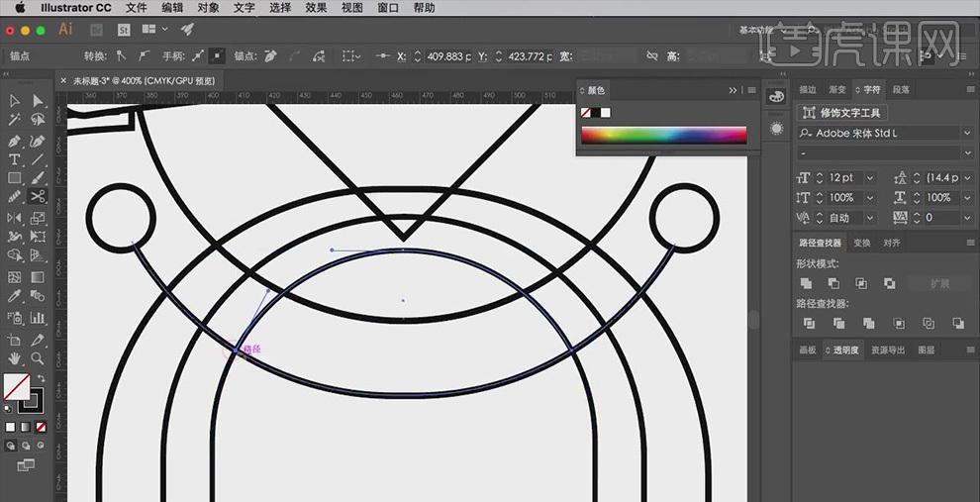980x502 pixels.
Task: Click default fill and stroke icon
Action: (8, 408)
